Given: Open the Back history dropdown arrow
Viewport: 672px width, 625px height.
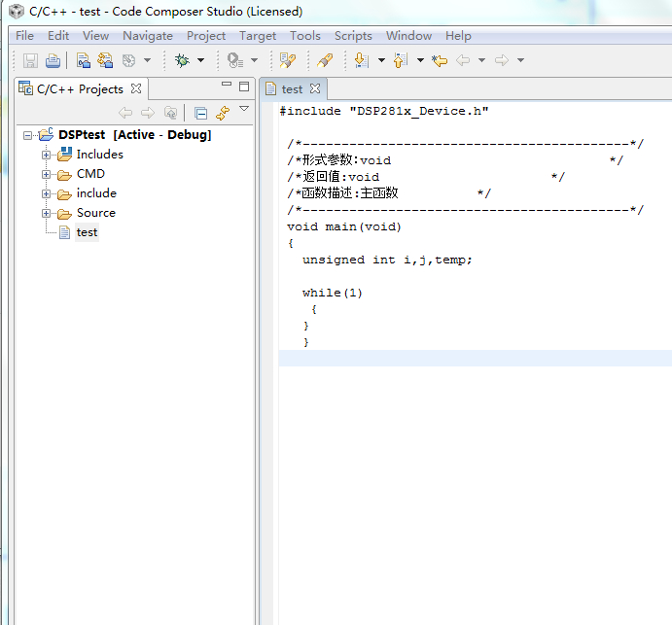Looking at the screenshot, I should [481, 60].
